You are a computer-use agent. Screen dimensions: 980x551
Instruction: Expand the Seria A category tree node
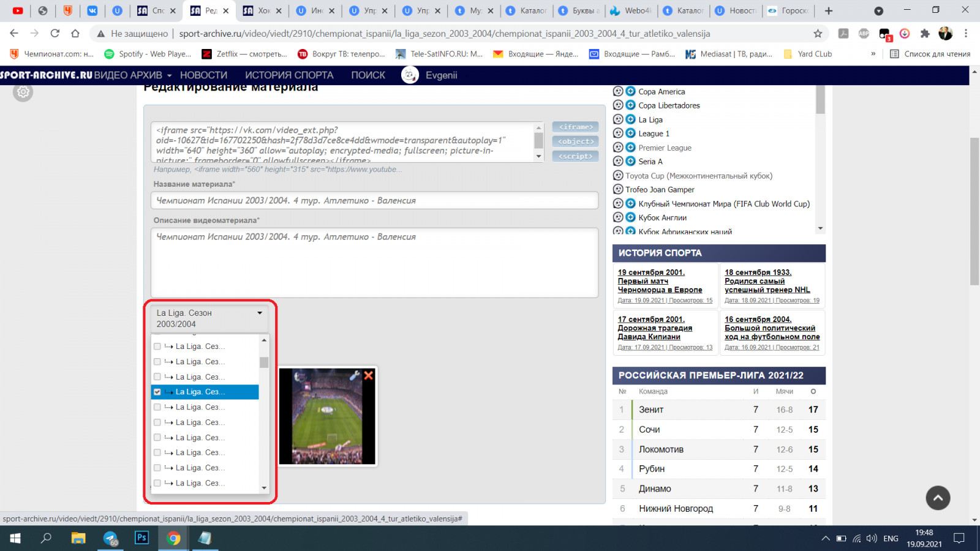pyautogui.click(x=630, y=162)
